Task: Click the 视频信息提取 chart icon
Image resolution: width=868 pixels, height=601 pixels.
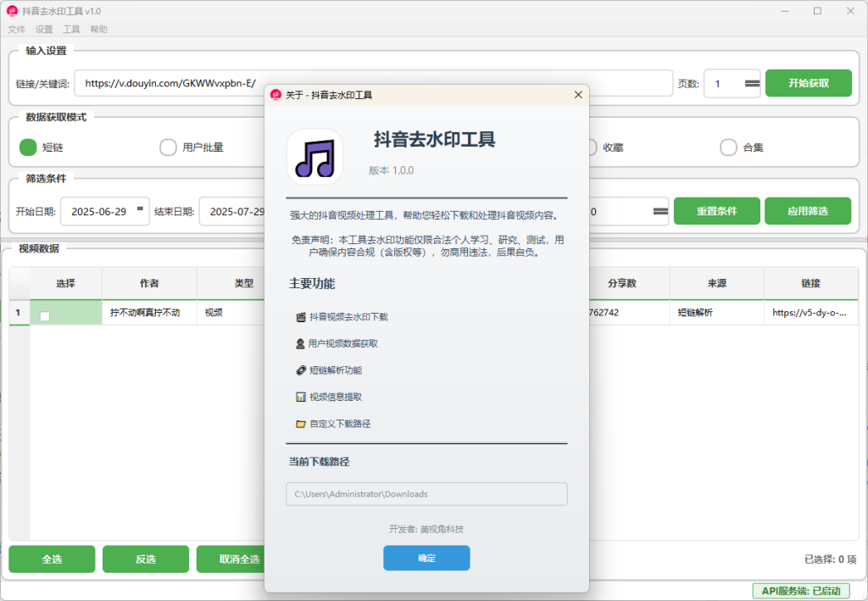Action: tap(300, 396)
